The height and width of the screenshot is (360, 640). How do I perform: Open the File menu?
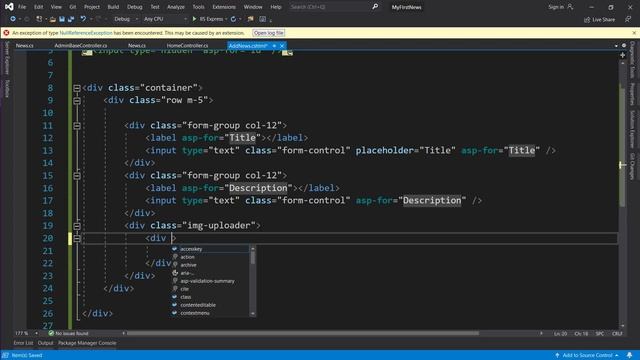(22, 7)
